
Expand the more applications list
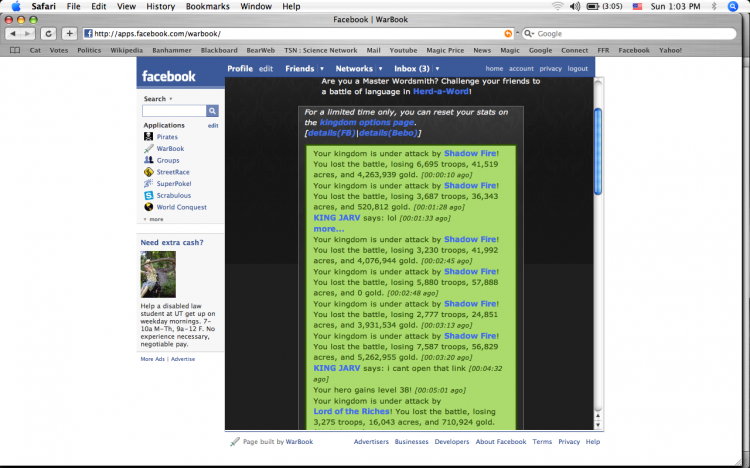point(154,219)
